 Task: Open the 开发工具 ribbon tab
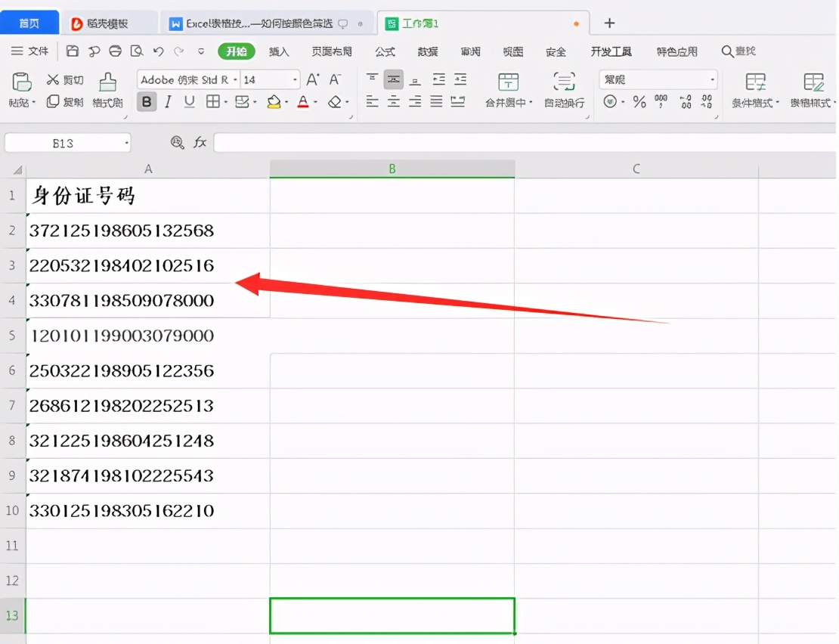tap(611, 51)
